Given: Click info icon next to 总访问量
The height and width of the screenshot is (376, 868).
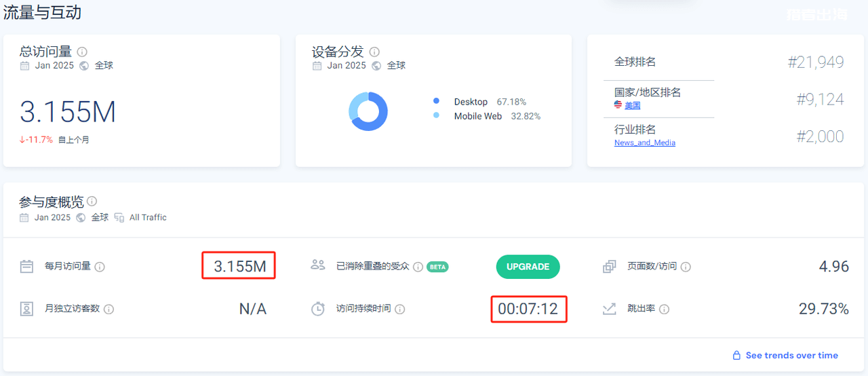Looking at the screenshot, I should coord(82,52).
